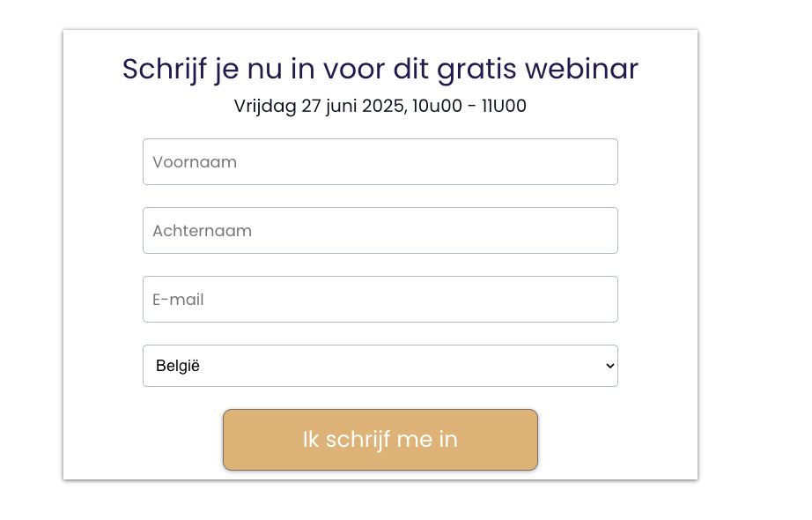Click the webinar registration heading
Screen dimensions: 812x520
[x=380, y=69]
